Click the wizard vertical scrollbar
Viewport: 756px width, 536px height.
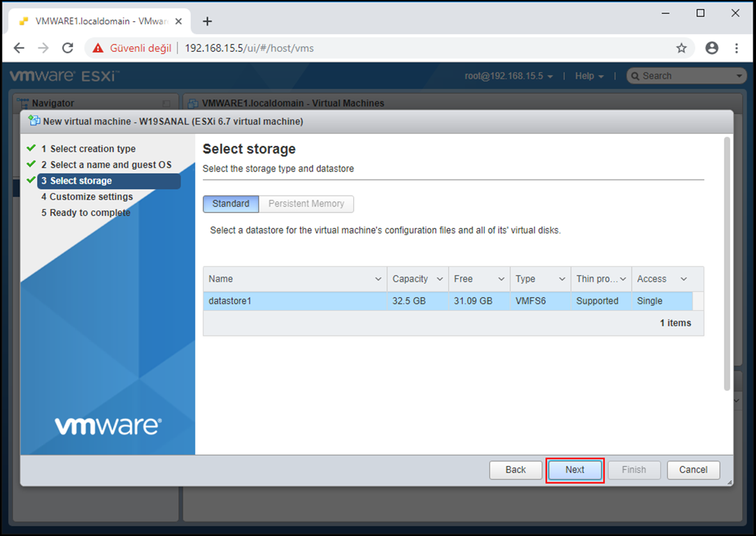726,263
